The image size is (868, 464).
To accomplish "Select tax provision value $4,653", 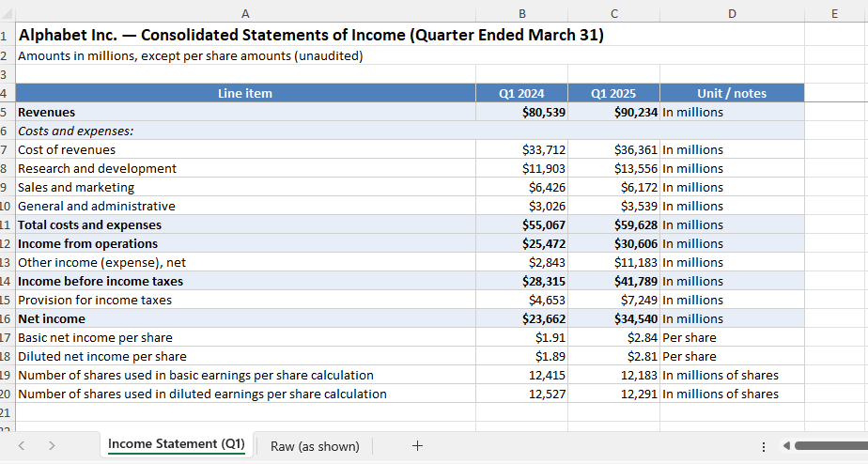I will pos(521,301).
